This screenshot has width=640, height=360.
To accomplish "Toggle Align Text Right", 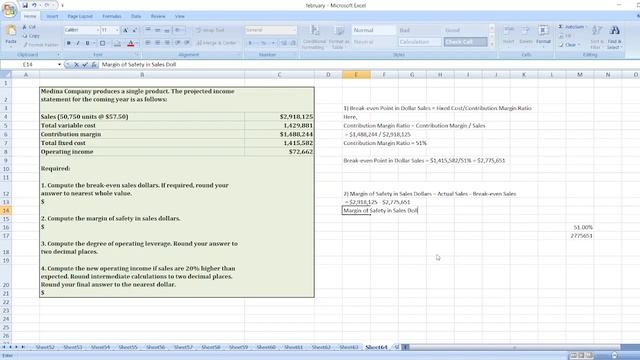I will tap(167, 43).
